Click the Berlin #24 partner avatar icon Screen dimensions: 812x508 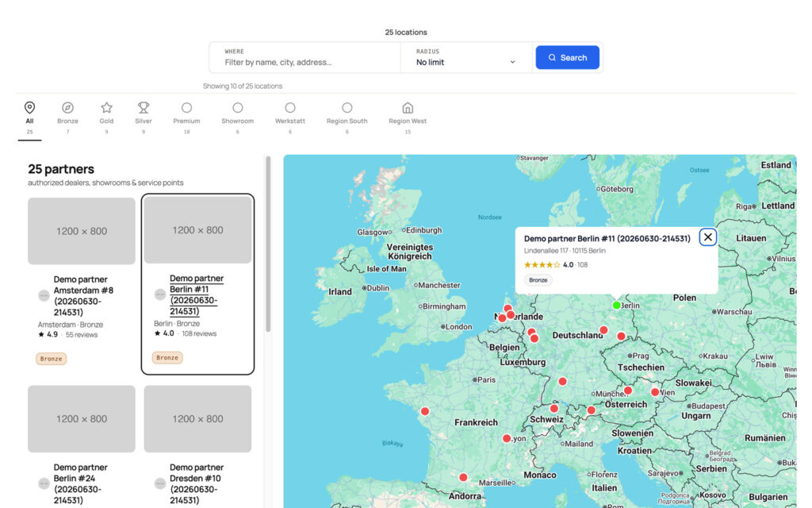coord(44,483)
